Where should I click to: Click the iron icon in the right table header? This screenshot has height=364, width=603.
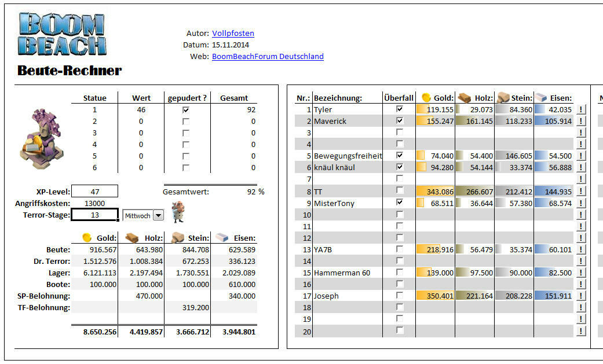click(541, 98)
